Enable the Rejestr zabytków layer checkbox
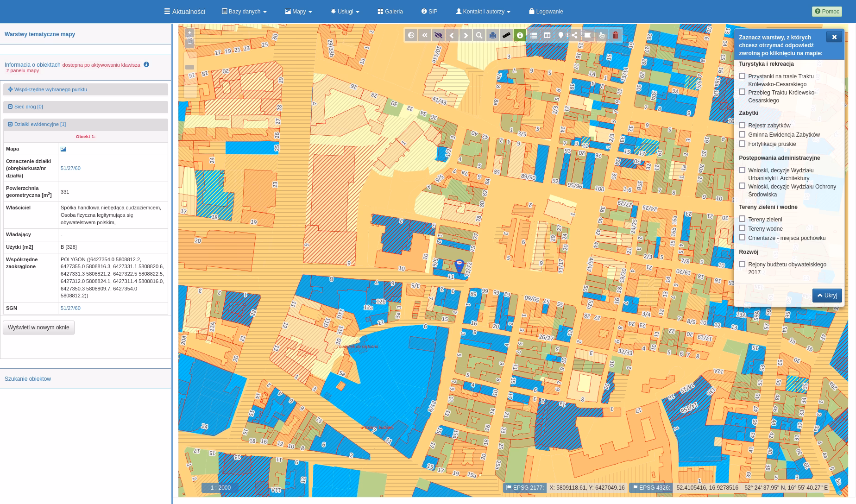 click(742, 125)
